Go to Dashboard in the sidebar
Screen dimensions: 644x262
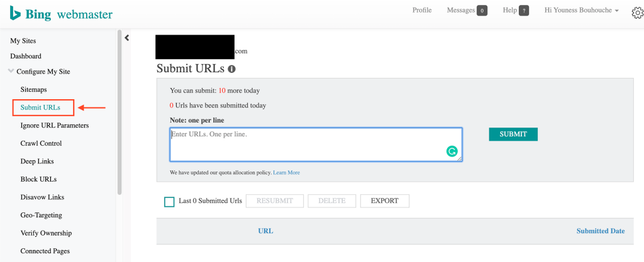[26, 57]
